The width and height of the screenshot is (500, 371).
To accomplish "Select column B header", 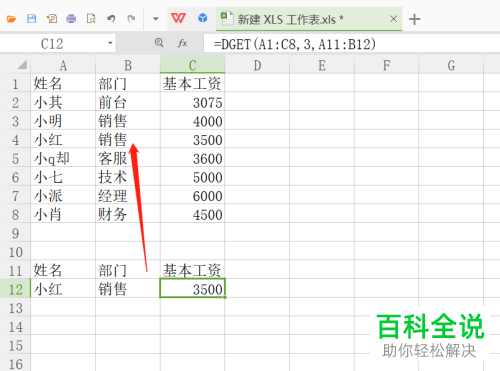I will 128,65.
